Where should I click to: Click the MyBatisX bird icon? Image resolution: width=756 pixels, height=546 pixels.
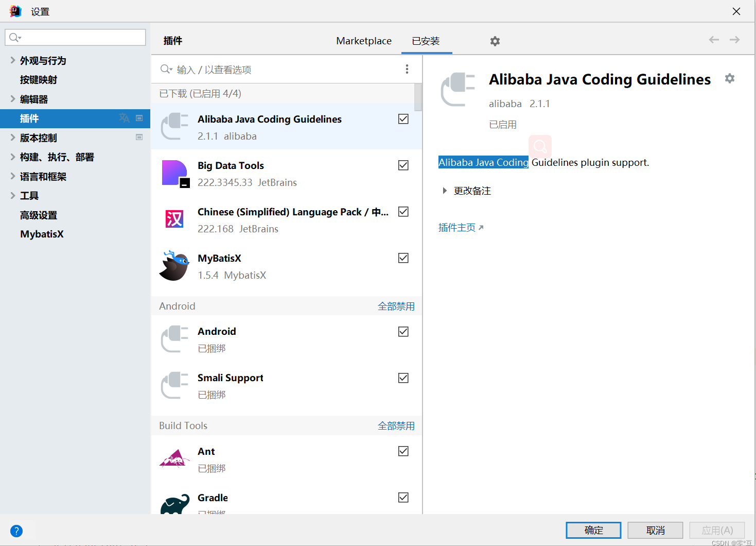tap(174, 266)
